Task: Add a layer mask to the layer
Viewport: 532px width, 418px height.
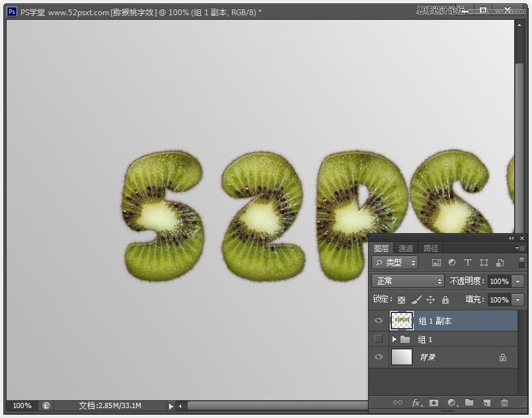Action: [434, 402]
